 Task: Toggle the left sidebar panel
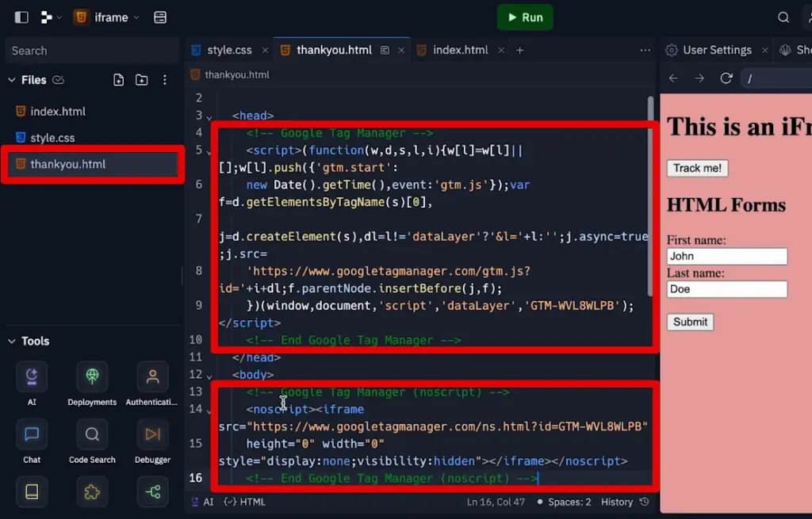(x=20, y=16)
